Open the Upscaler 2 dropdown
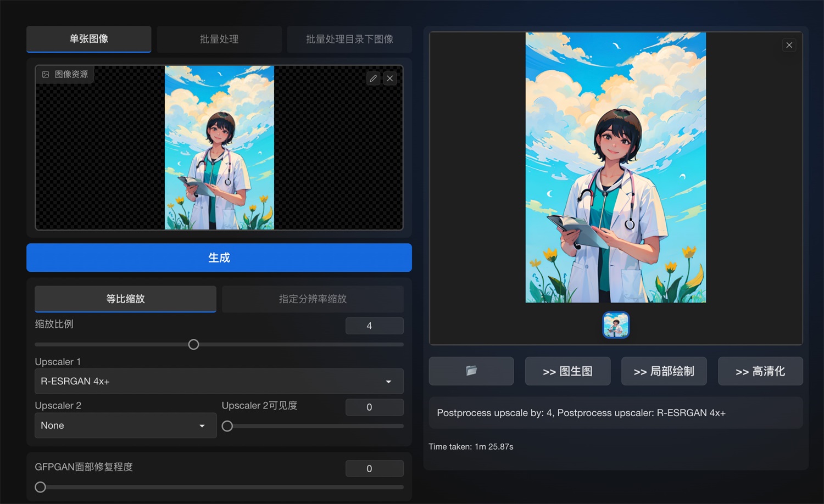 125,425
